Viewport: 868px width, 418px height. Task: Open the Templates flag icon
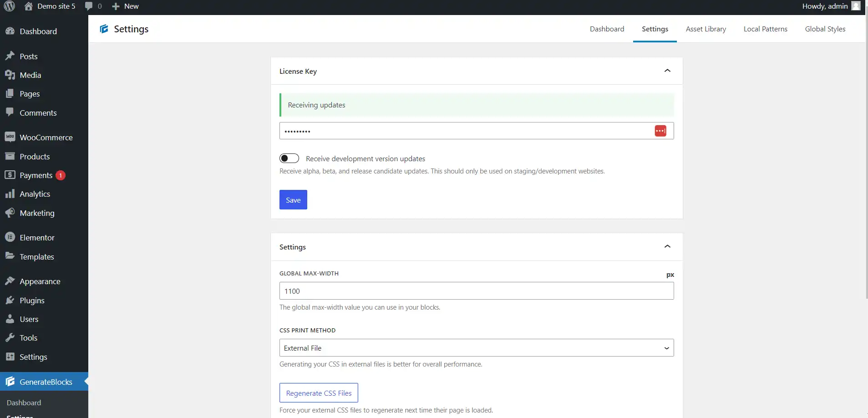[11, 256]
